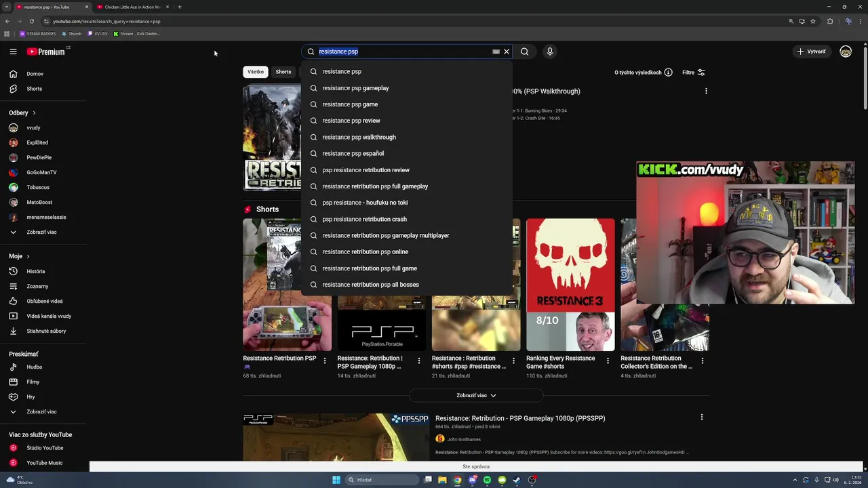Viewport: 868px width, 488px height.
Task: Click the magnifier search submit button
Action: point(524,52)
